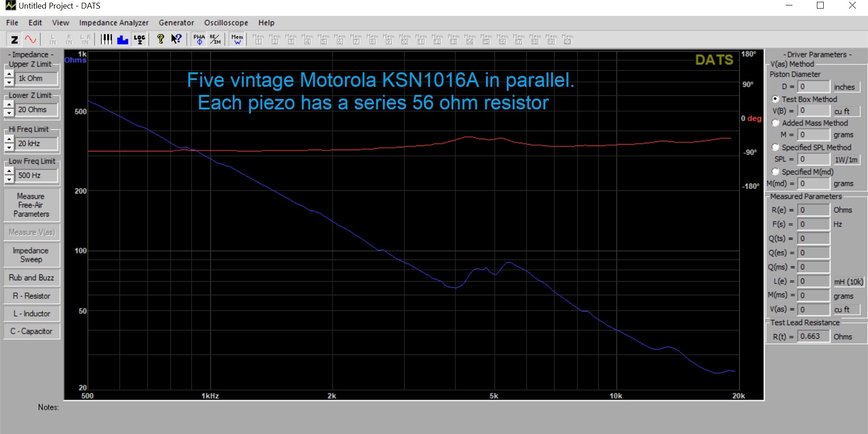868x434 pixels.
Task: Select memory slot Mem 17
Action: coord(519,39)
